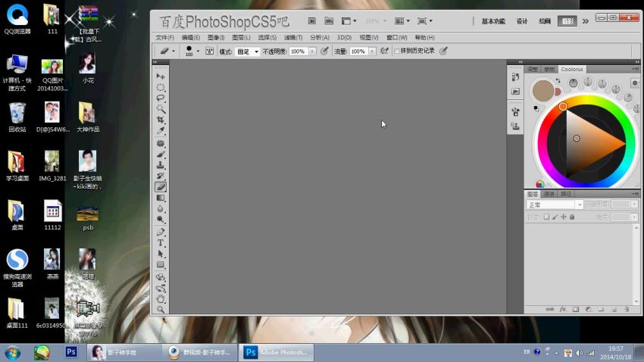Switch to 设计 workspace
This screenshot has height=362, width=644.
tap(522, 21)
